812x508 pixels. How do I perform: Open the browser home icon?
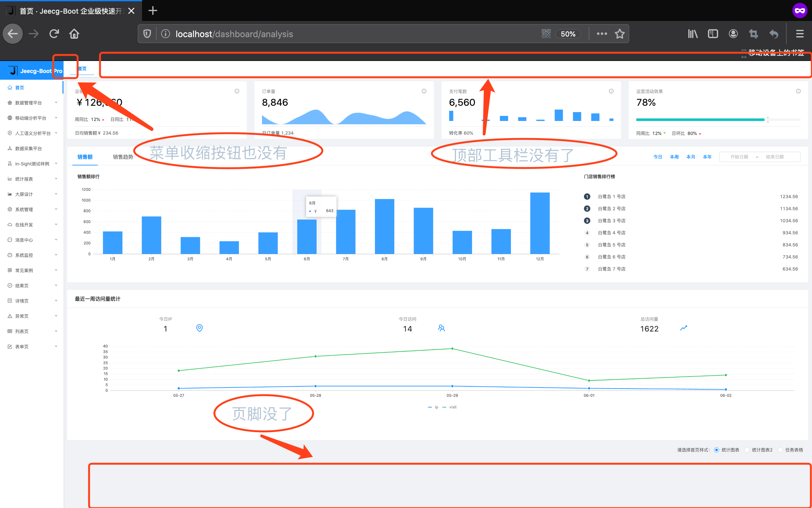click(74, 34)
